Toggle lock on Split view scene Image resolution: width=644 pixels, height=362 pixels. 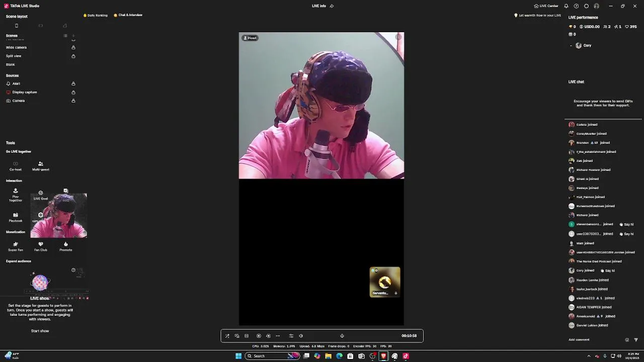click(73, 56)
